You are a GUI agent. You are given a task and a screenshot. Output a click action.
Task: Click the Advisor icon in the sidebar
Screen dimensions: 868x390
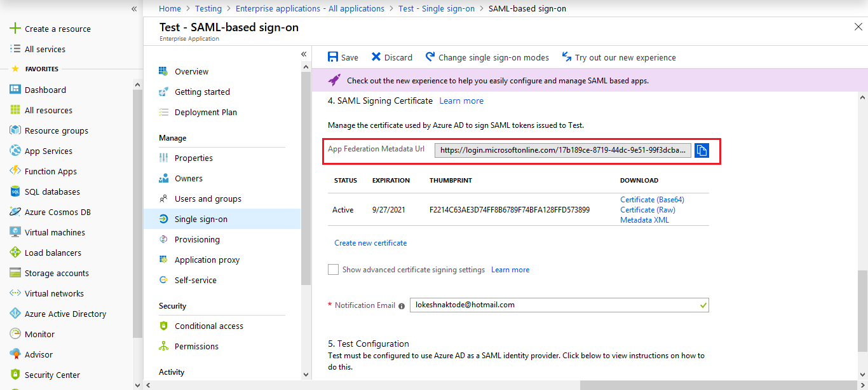point(14,354)
